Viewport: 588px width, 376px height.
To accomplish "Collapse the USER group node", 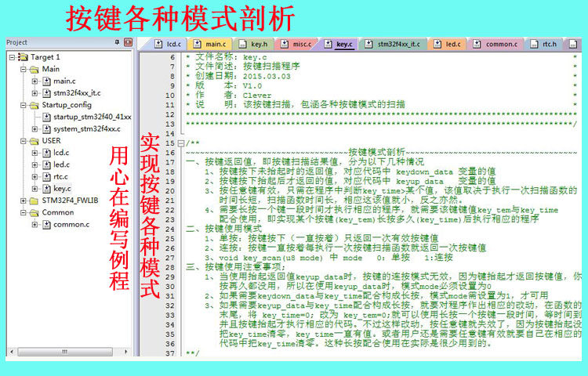I will click(24, 141).
